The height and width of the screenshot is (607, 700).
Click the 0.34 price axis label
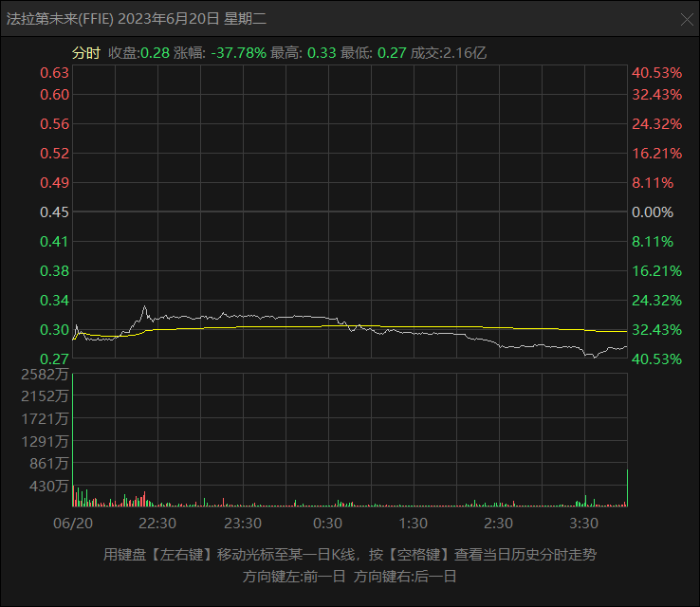click(54, 301)
